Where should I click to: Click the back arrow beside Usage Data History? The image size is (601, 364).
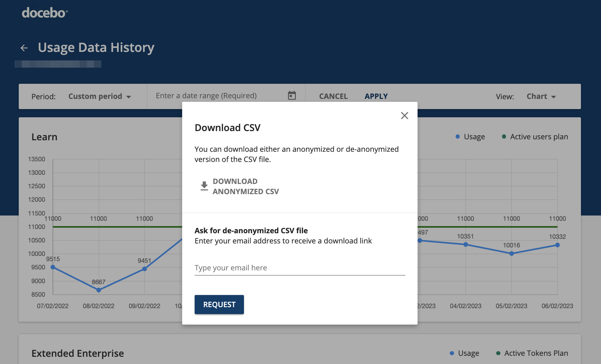click(24, 48)
